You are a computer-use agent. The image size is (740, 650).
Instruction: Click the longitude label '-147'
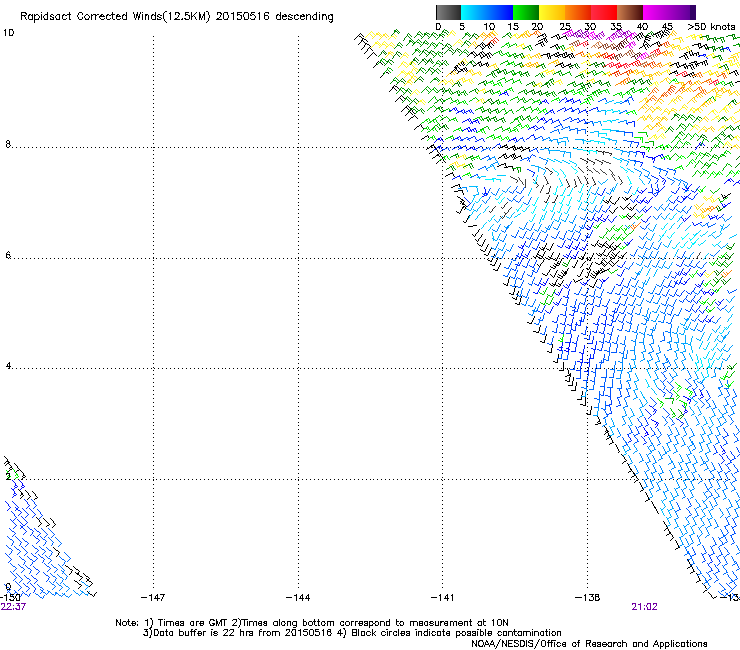(x=153, y=598)
